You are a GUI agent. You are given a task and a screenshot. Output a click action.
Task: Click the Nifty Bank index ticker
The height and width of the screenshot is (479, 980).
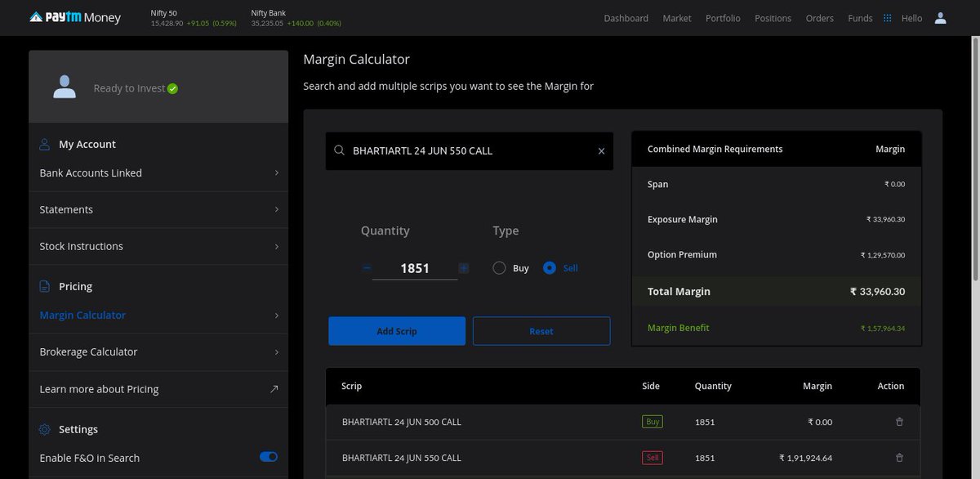point(296,18)
